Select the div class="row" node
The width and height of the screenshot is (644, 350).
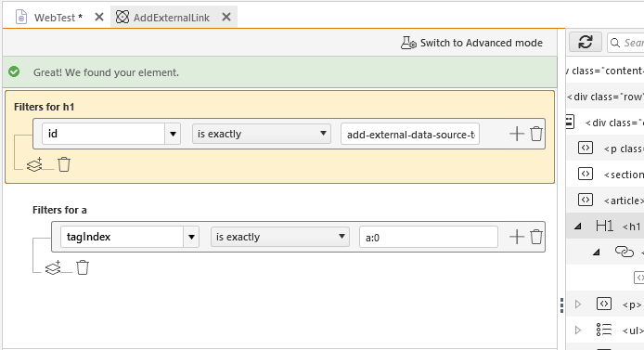[x=605, y=97]
